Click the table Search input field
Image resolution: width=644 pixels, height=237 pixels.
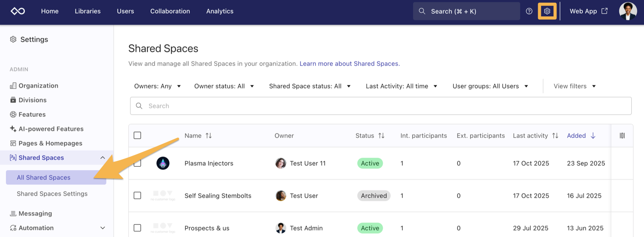[x=381, y=105]
